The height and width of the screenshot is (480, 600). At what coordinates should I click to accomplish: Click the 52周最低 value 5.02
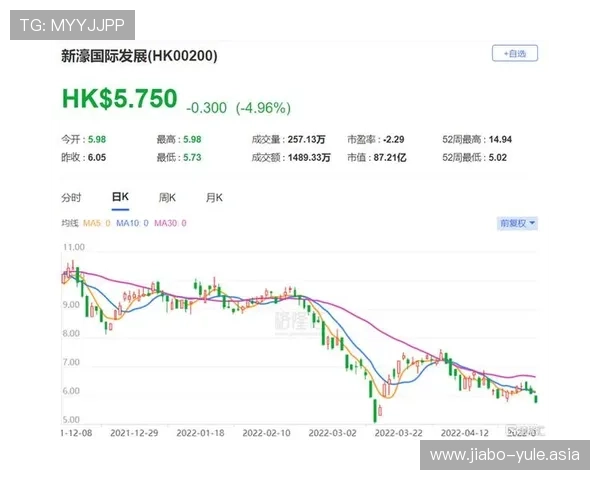click(497, 157)
